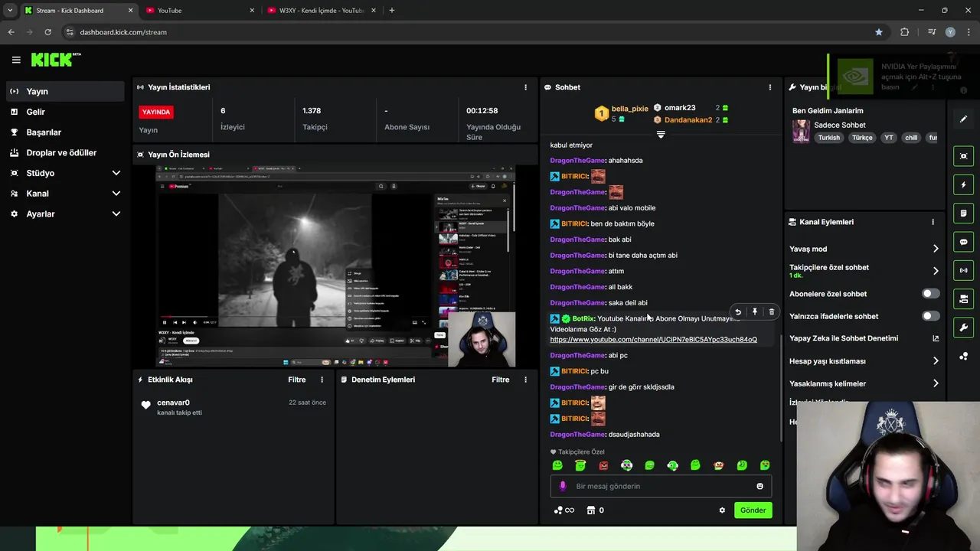Screen dimensions: 980x551
Task: Click cenavar0 follow event entry
Action: click(234, 407)
